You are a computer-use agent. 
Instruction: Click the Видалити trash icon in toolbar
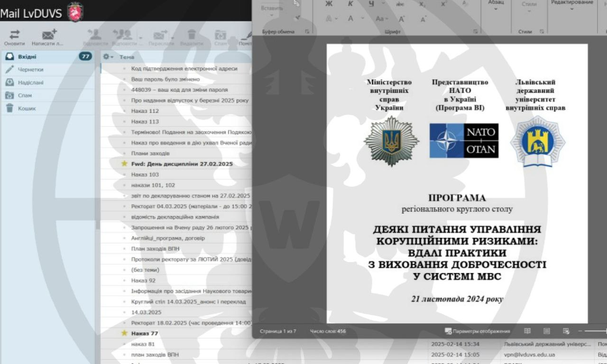[192, 35]
